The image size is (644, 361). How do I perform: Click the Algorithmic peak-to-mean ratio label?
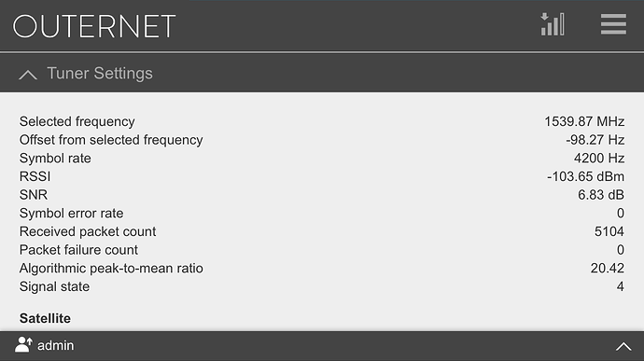point(111,268)
